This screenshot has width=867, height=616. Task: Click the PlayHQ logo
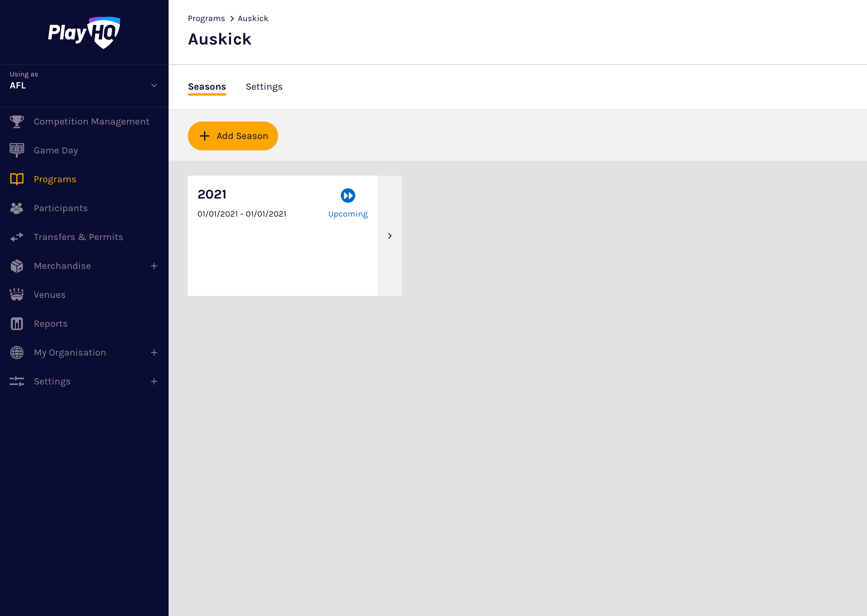(x=84, y=32)
